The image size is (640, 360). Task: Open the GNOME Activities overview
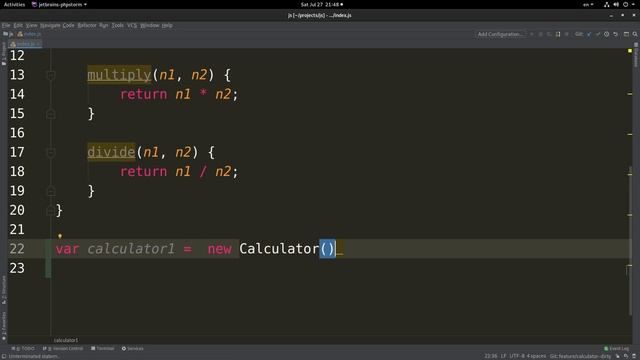coord(14,4)
